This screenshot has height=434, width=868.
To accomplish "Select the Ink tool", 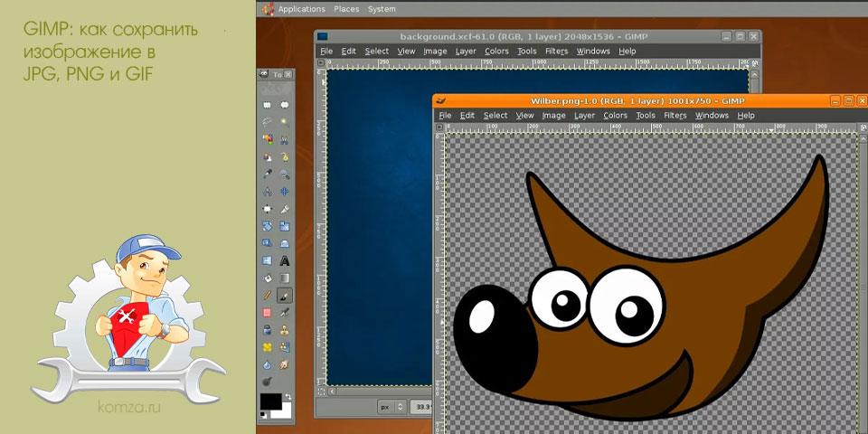I will coord(267,330).
